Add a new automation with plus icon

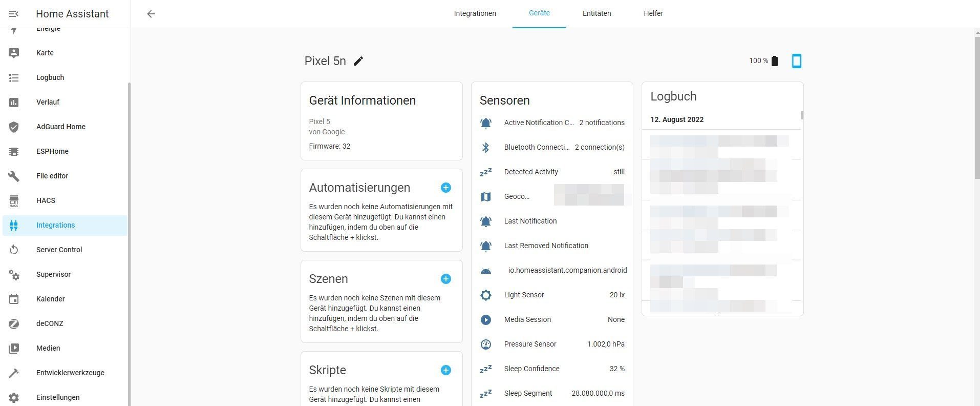[446, 188]
